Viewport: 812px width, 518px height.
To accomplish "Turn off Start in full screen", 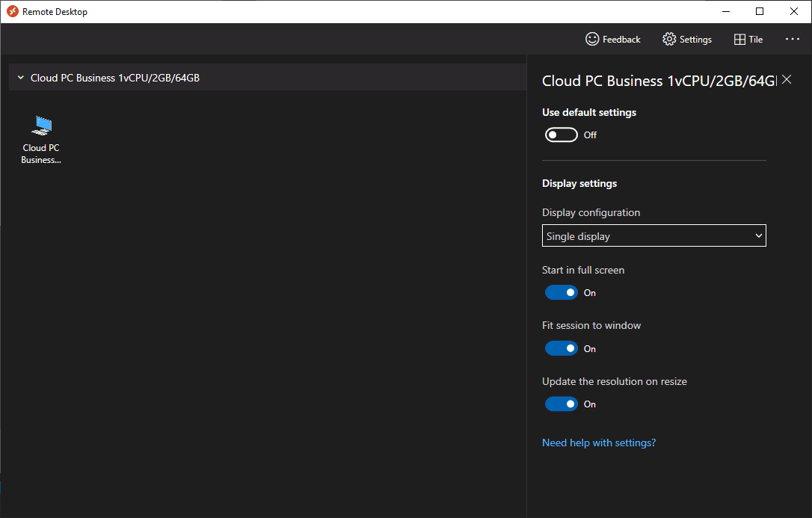I will [x=561, y=293].
